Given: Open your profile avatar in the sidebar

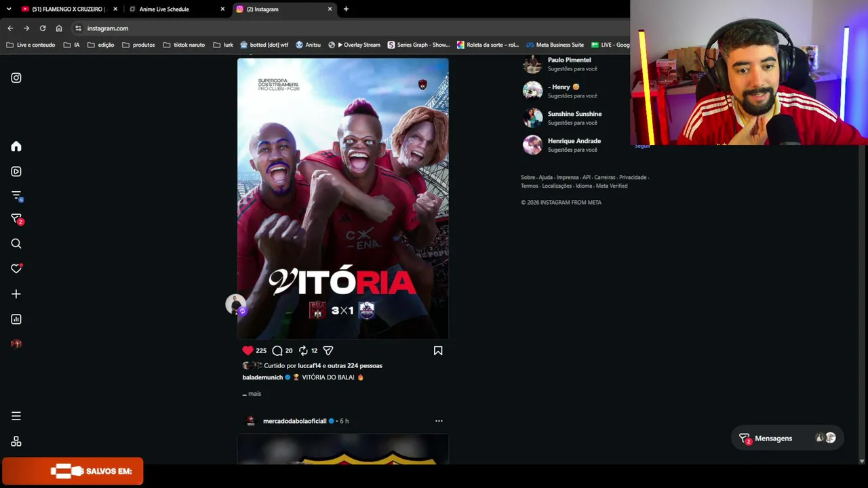Looking at the screenshot, I should pyautogui.click(x=16, y=344).
